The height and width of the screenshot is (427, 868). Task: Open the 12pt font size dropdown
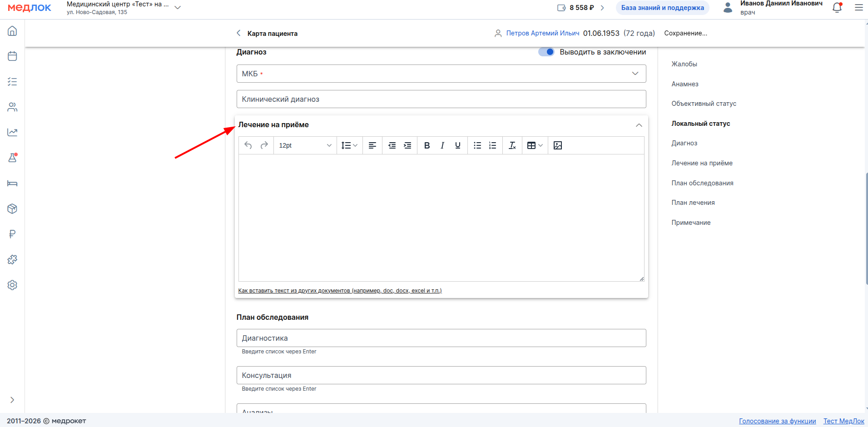[305, 145]
